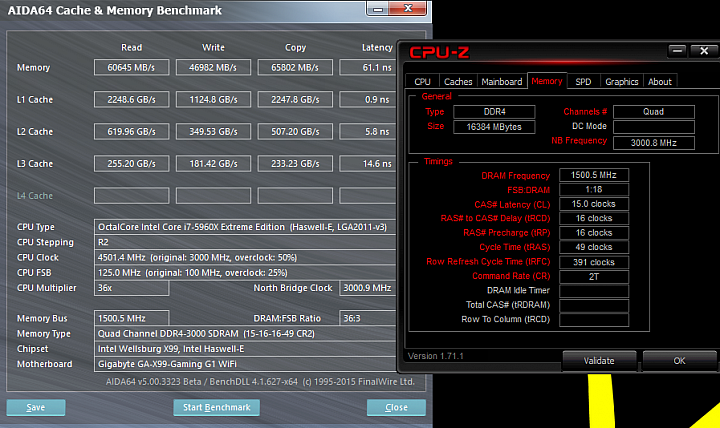Click the CPU Type field showing i7-5960X

245,227
